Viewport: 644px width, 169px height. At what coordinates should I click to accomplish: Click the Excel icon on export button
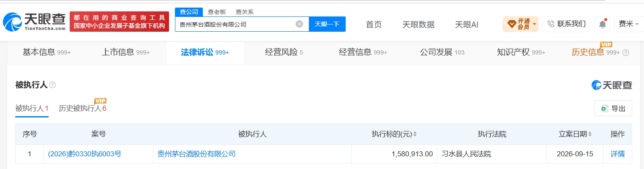605,109
